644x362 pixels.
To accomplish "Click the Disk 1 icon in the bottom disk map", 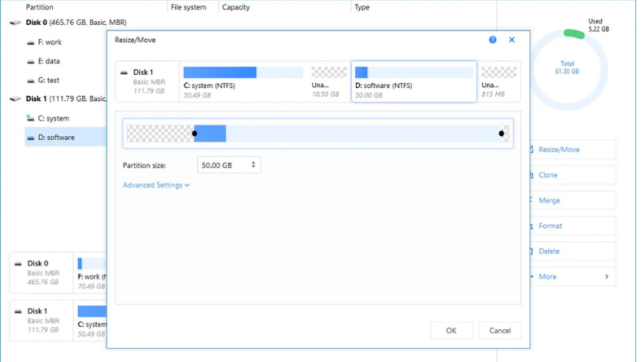I will click(18, 311).
